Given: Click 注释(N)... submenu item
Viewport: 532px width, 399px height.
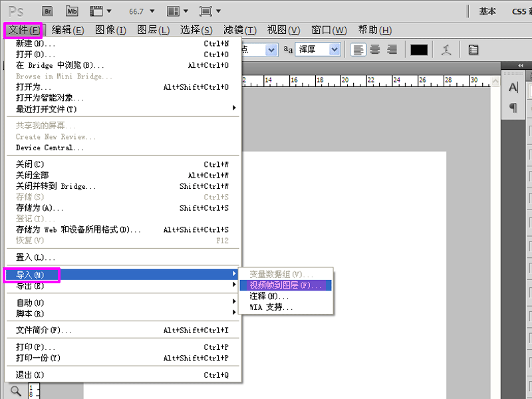Looking at the screenshot, I should 285,296.
